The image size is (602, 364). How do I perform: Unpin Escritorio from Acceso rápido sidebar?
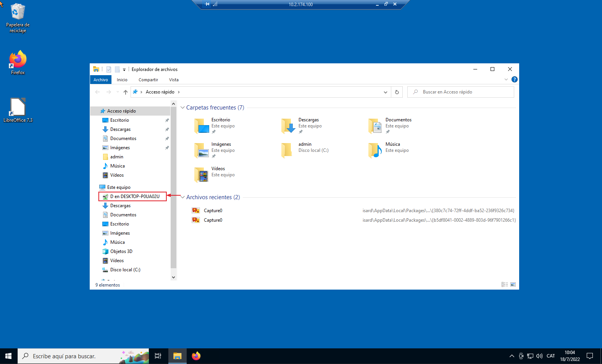[167, 120]
